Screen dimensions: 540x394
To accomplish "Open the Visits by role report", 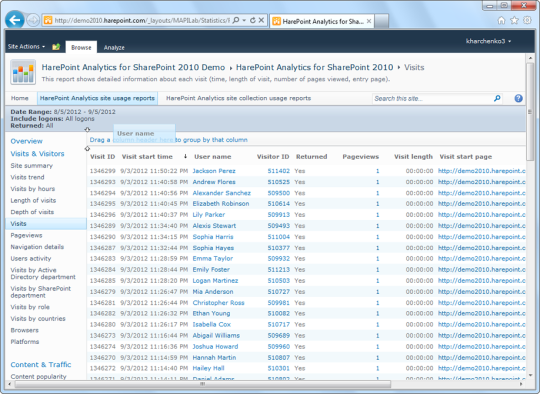I will coord(30,307).
